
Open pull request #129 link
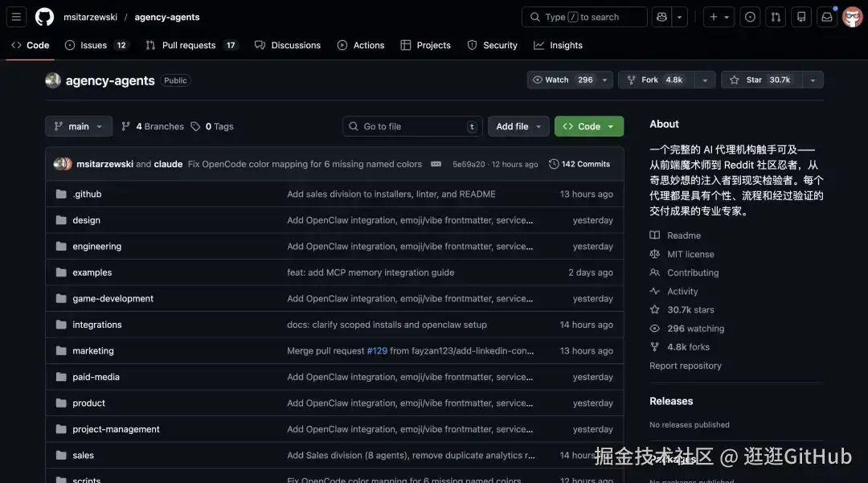(377, 350)
